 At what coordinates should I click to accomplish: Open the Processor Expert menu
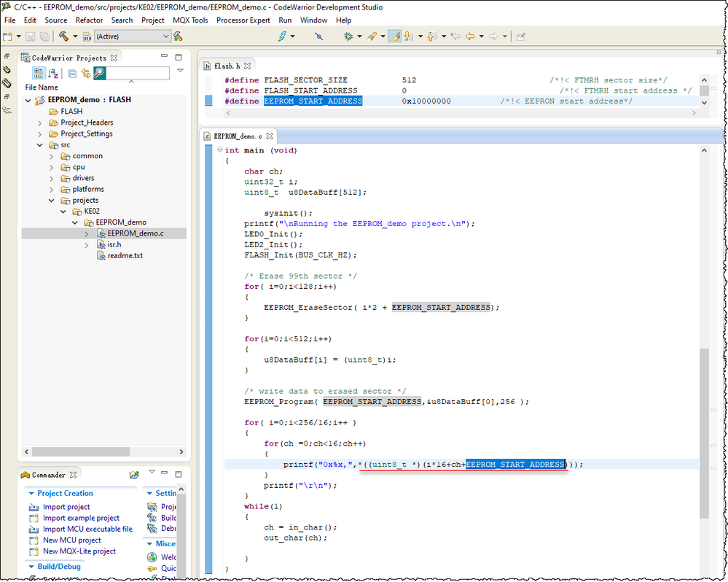click(243, 20)
